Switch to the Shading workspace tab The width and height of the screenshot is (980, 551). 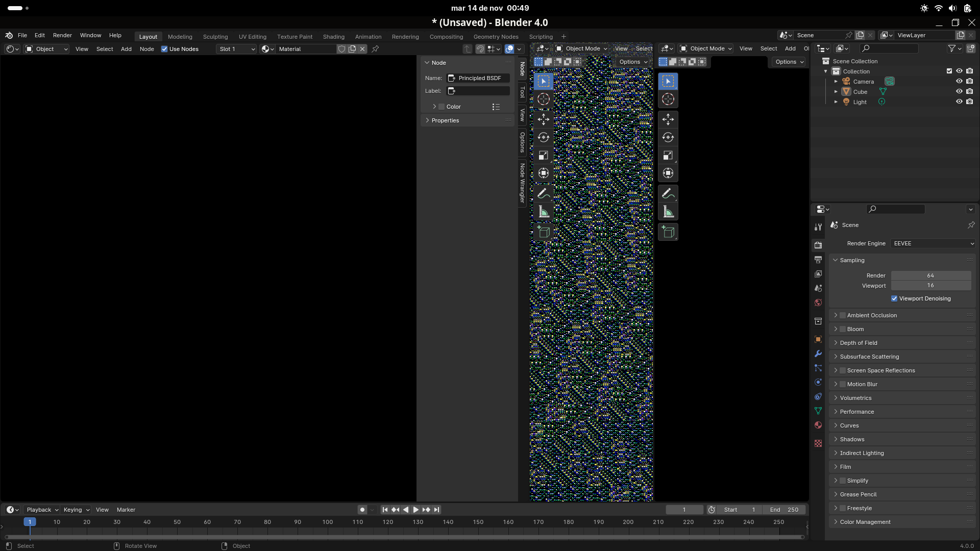click(333, 37)
